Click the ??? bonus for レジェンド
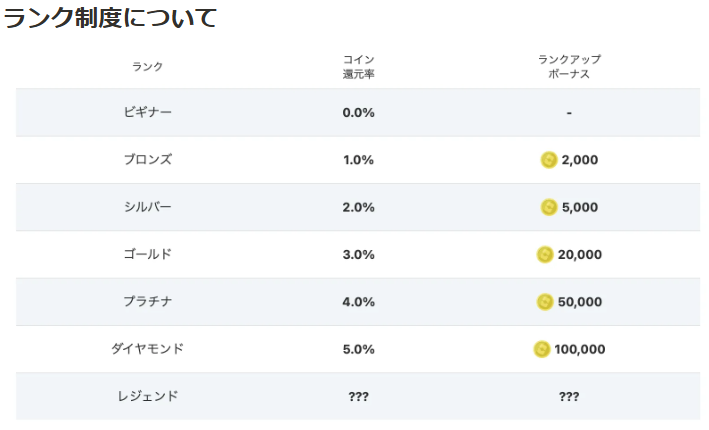Viewport: 709px width, 430px height. point(569,397)
